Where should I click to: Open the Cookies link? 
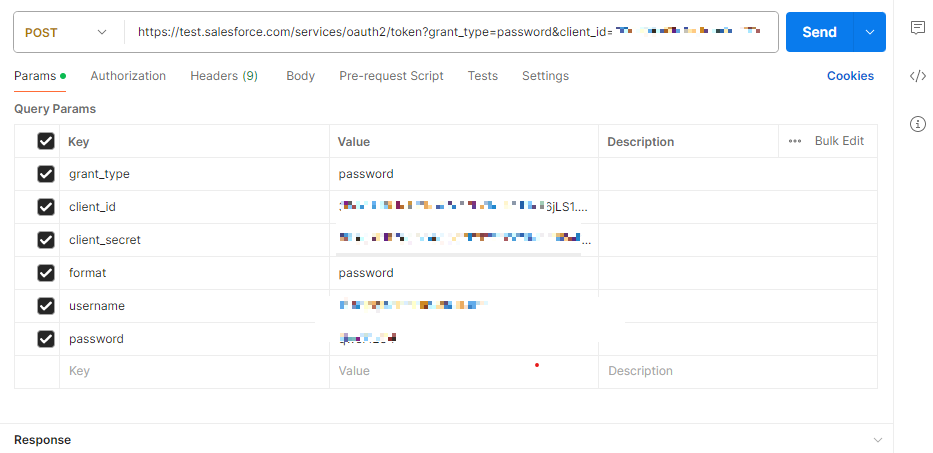coord(850,76)
